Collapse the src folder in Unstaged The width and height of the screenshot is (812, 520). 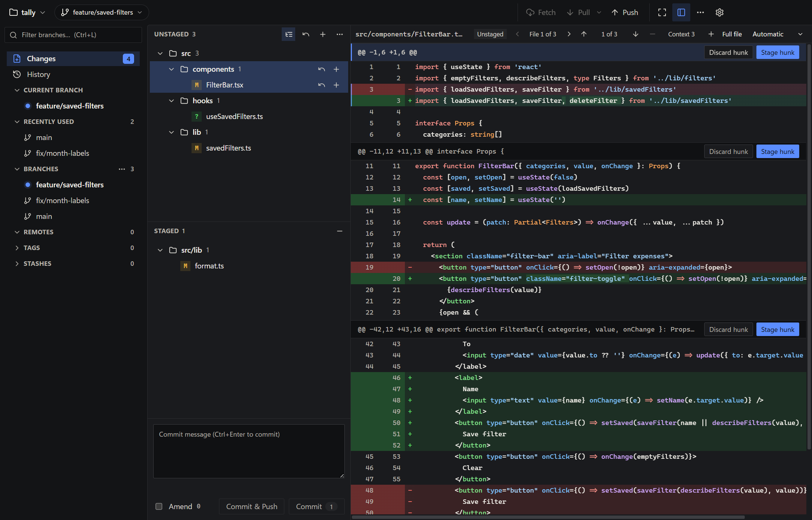pos(160,53)
